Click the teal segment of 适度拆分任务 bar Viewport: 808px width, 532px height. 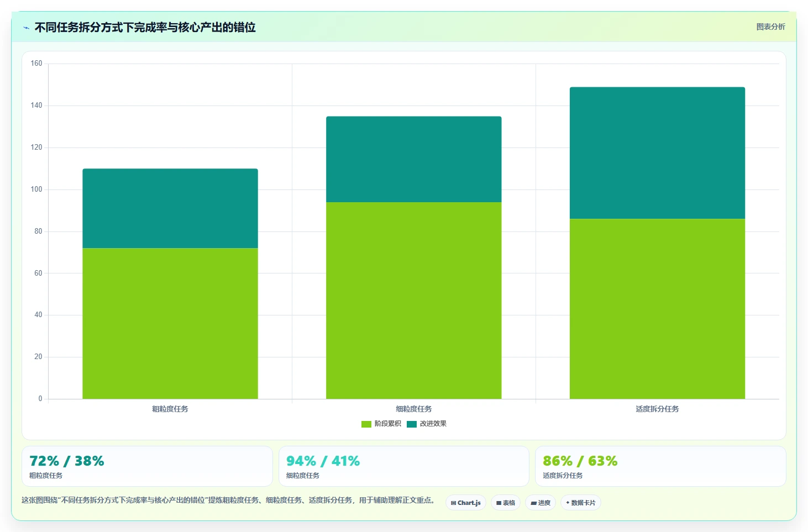[x=657, y=153]
